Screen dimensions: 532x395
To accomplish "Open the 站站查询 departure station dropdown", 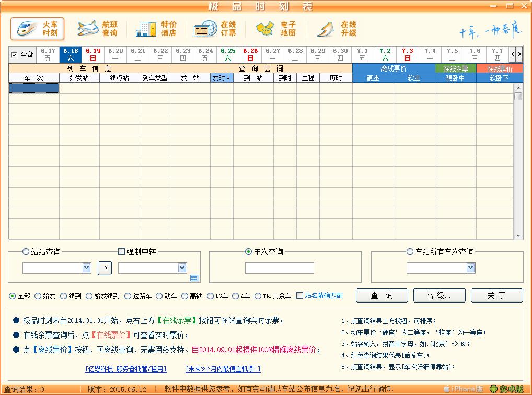I will 87,268.
